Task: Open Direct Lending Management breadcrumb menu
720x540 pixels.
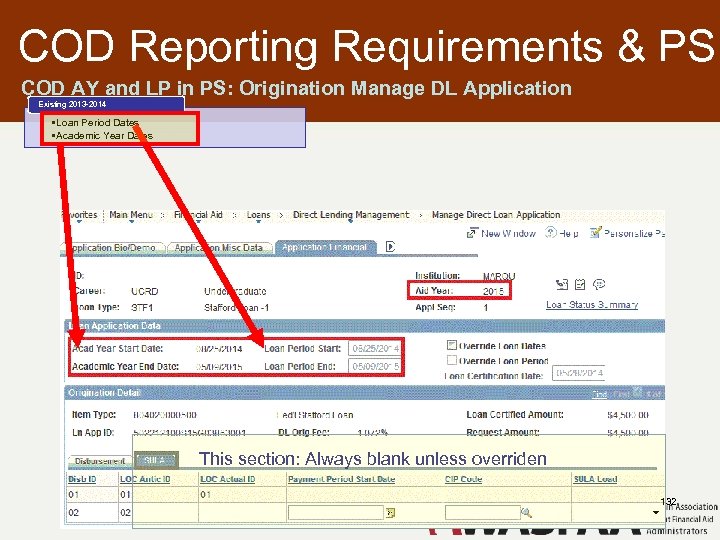Action: coord(351,215)
